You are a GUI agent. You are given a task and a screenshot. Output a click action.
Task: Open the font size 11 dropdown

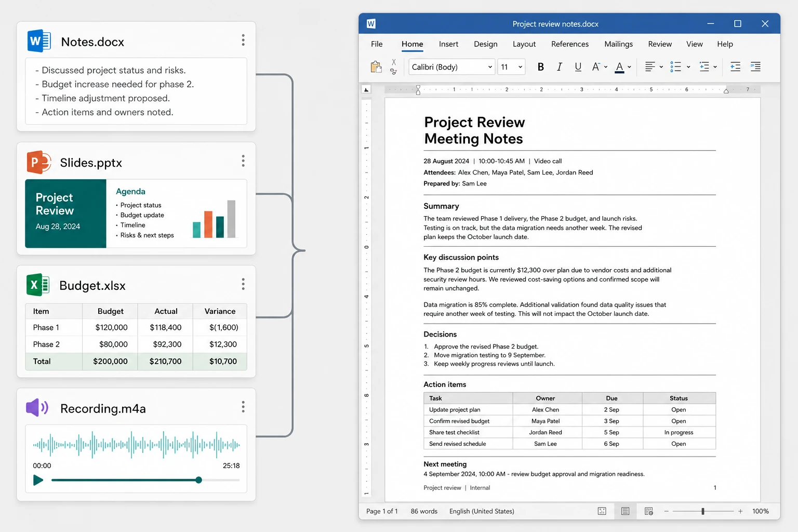511,67
